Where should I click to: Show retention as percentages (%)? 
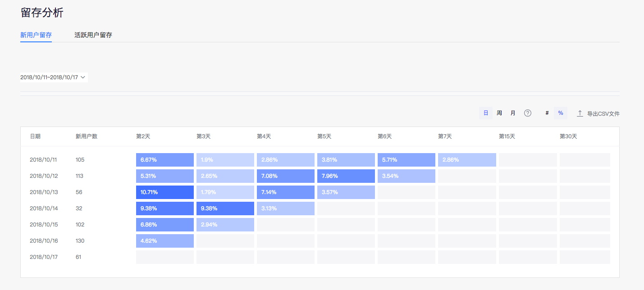[x=561, y=113]
